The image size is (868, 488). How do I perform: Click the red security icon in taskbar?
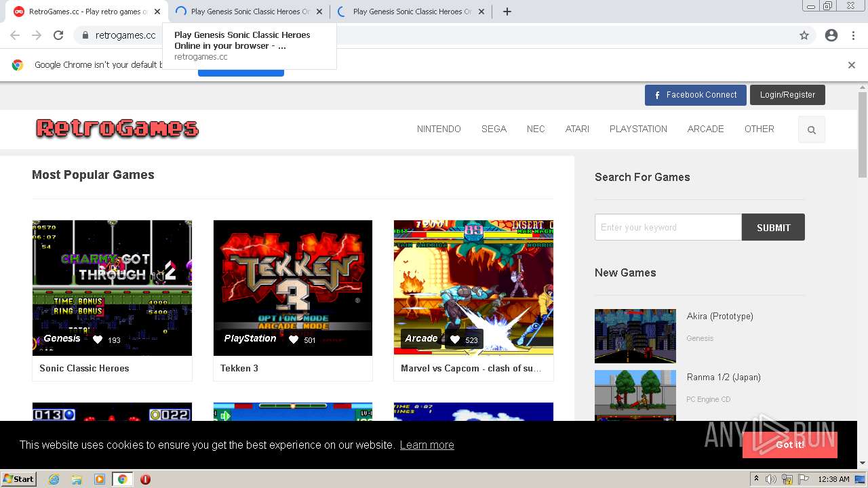pos(145,479)
